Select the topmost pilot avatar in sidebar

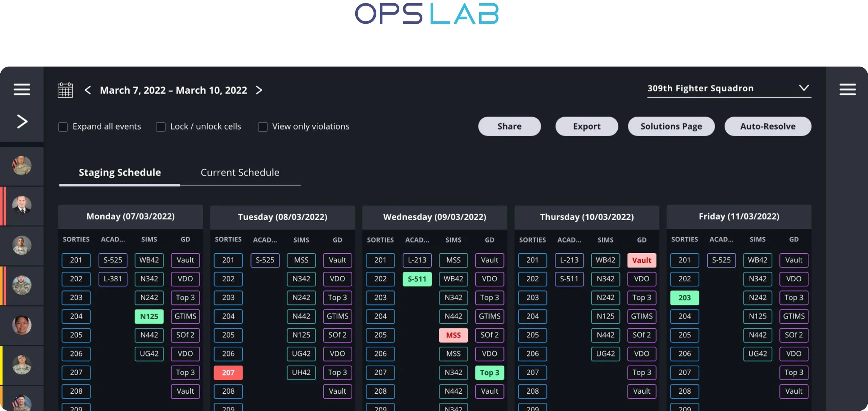(x=22, y=165)
